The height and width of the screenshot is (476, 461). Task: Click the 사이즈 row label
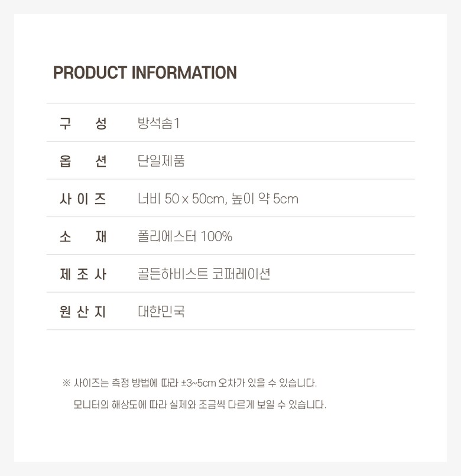coord(83,199)
